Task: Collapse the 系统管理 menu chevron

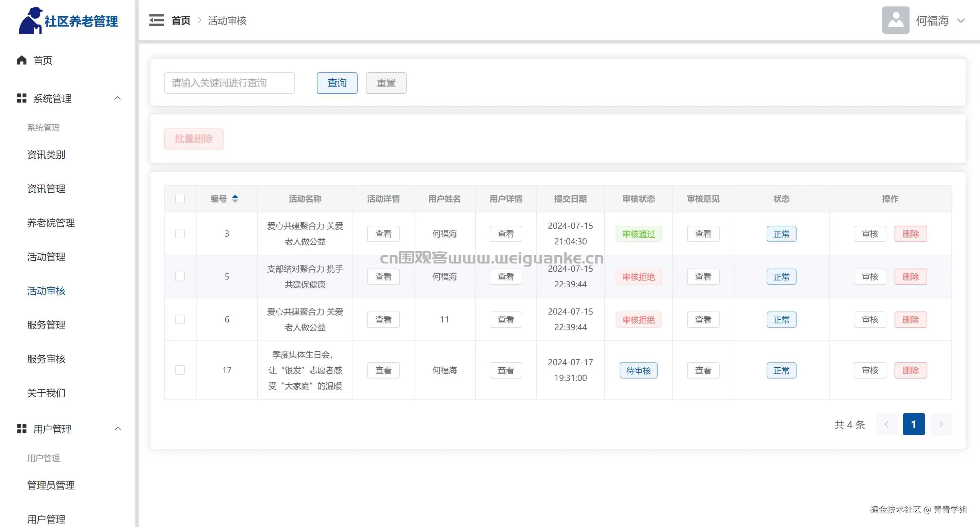Action: point(117,98)
